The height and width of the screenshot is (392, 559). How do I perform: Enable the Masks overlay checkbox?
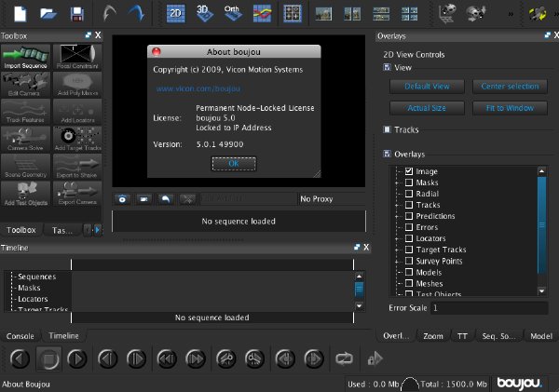[x=409, y=182]
